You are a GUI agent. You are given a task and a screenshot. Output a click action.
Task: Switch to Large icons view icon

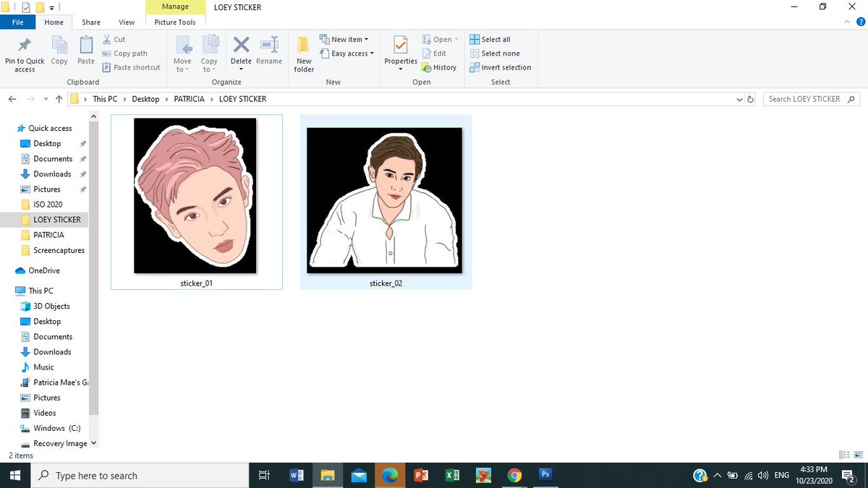click(858, 455)
